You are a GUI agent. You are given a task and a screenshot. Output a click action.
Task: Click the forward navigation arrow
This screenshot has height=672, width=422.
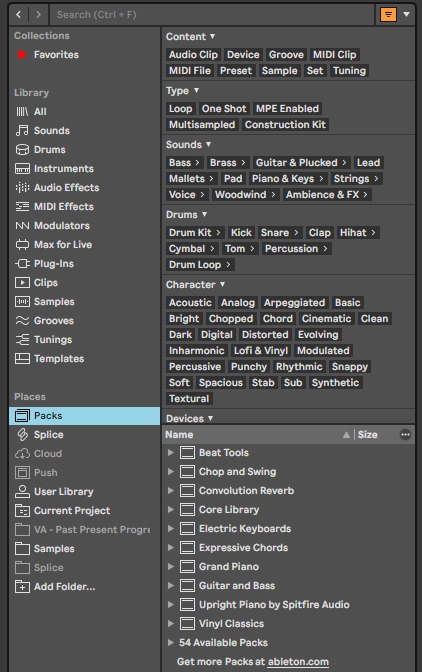[38, 15]
